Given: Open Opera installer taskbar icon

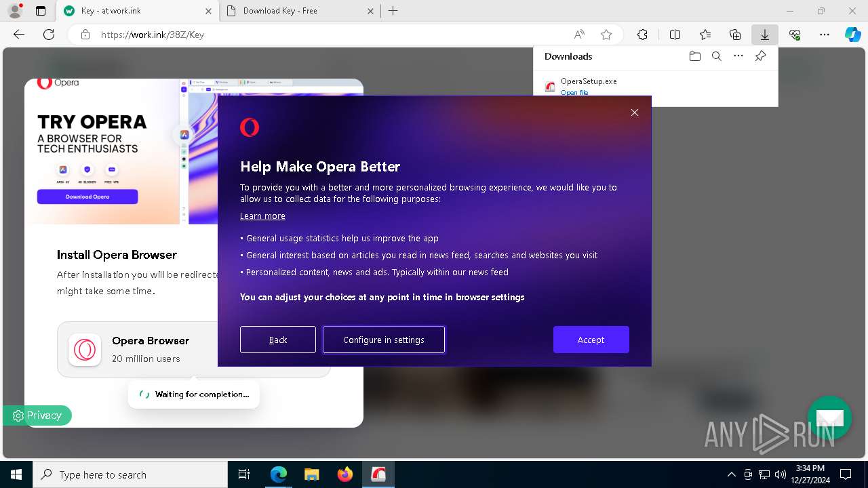Looking at the screenshot, I should [x=378, y=474].
